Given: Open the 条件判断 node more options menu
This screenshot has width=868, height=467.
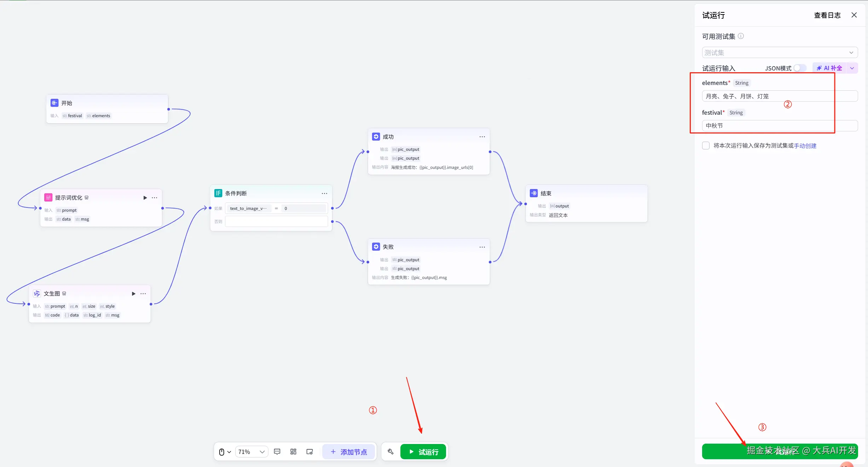Looking at the screenshot, I should pyautogui.click(x=324, y=193).
